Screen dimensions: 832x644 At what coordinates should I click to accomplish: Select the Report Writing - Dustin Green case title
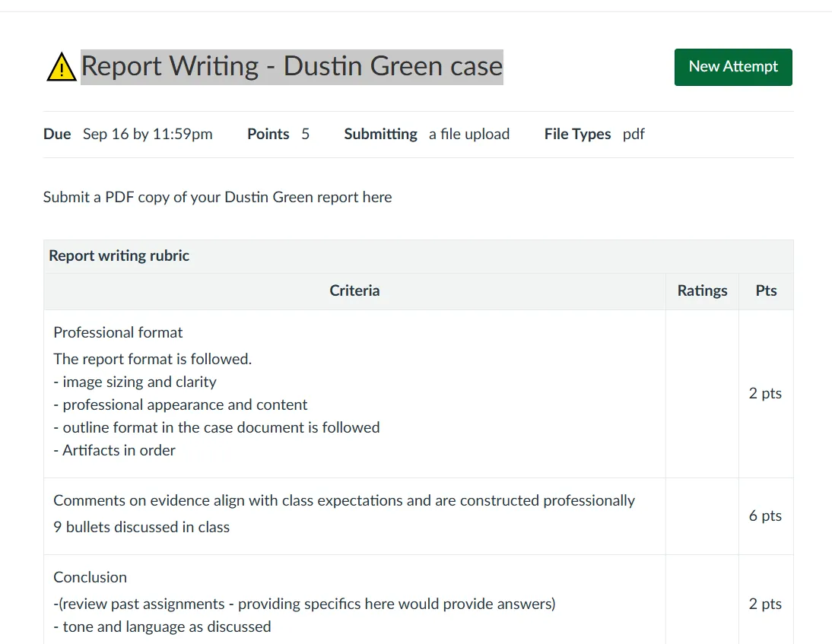click(x=292, y=67)
